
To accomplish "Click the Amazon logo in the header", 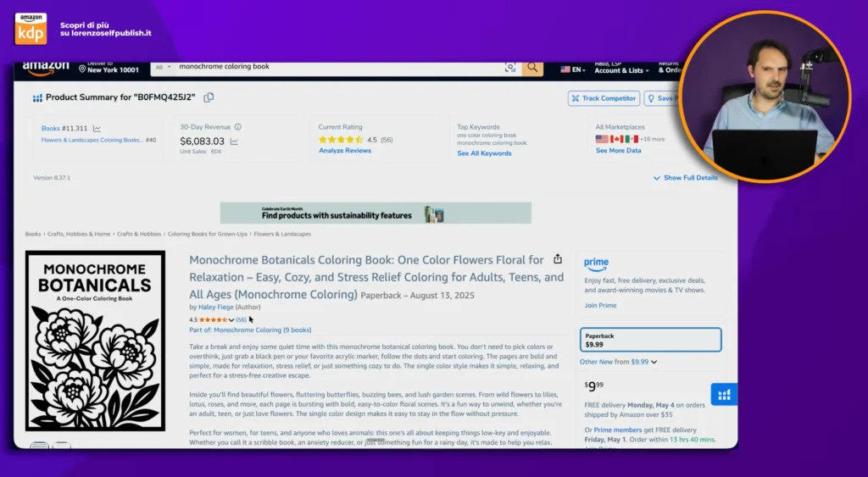I will tap(46, 68).
